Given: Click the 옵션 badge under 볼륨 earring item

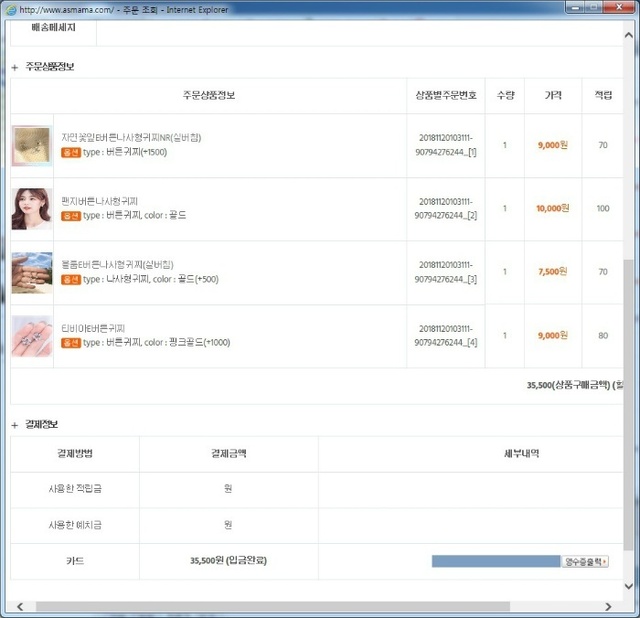Looking at the screenshot, I should point(71,280).
